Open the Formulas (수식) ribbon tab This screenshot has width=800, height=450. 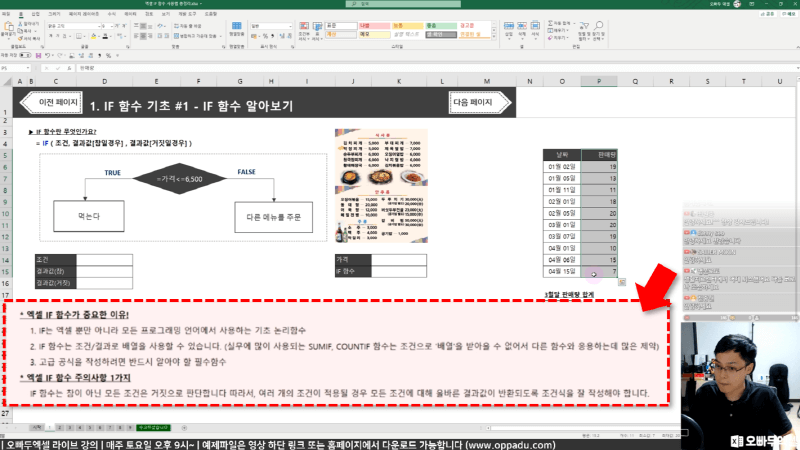(111, 14)
